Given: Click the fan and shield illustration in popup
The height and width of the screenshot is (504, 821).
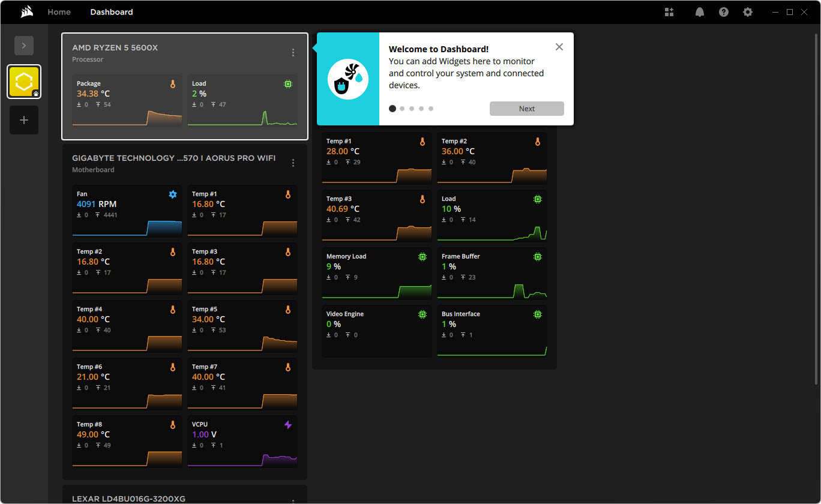Looking at the screenshot, I should click(x=348, y=79).
